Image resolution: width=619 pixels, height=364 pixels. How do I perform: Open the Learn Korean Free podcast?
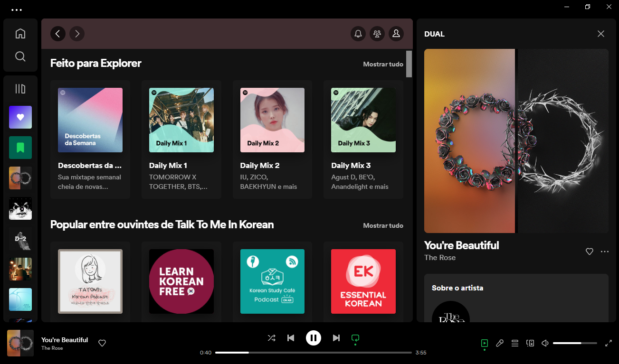point(181,281)
